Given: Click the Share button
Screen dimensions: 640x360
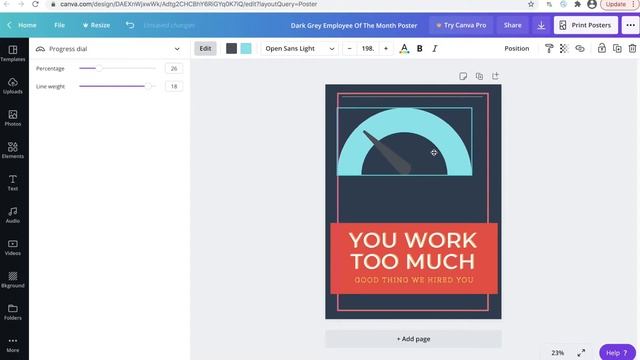Looking at the screenshot, I should click(x=512, y=25).
